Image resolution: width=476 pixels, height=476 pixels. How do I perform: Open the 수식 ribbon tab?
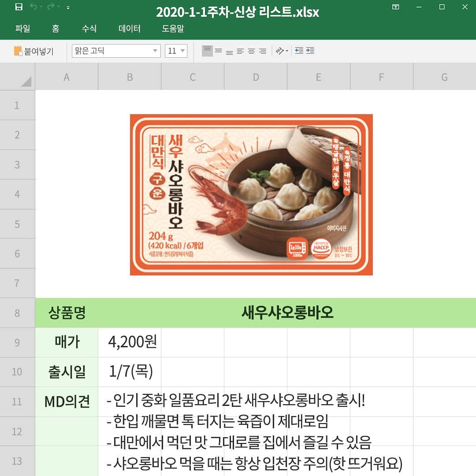[89, 29]
